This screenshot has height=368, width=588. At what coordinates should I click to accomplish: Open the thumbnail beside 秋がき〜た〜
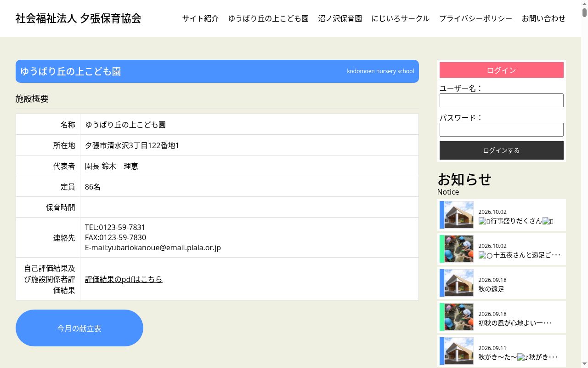[459, 351]
